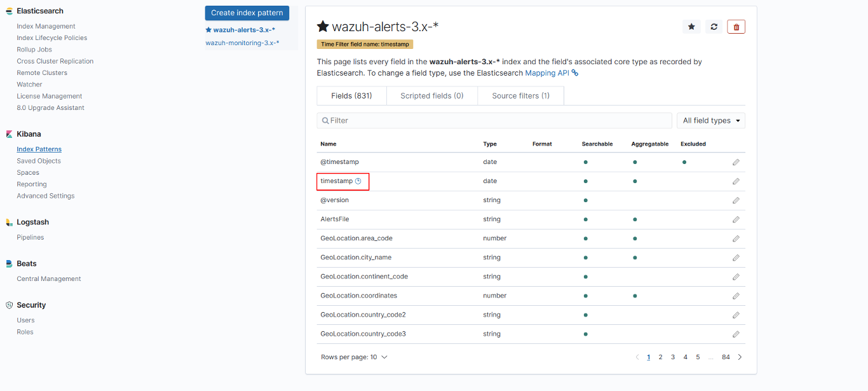868x391 pixels.
Task: Click Aggregatable column header
Action: coord(650,144)
